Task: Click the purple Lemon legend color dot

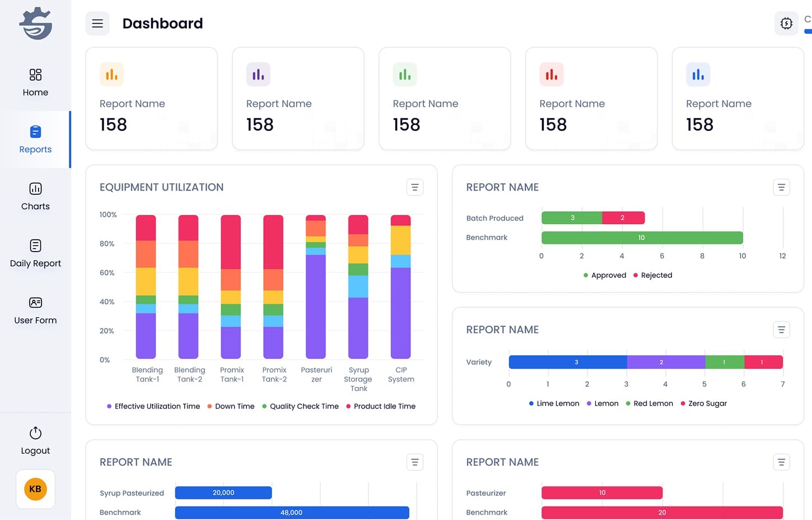Action: pos(589,403)
